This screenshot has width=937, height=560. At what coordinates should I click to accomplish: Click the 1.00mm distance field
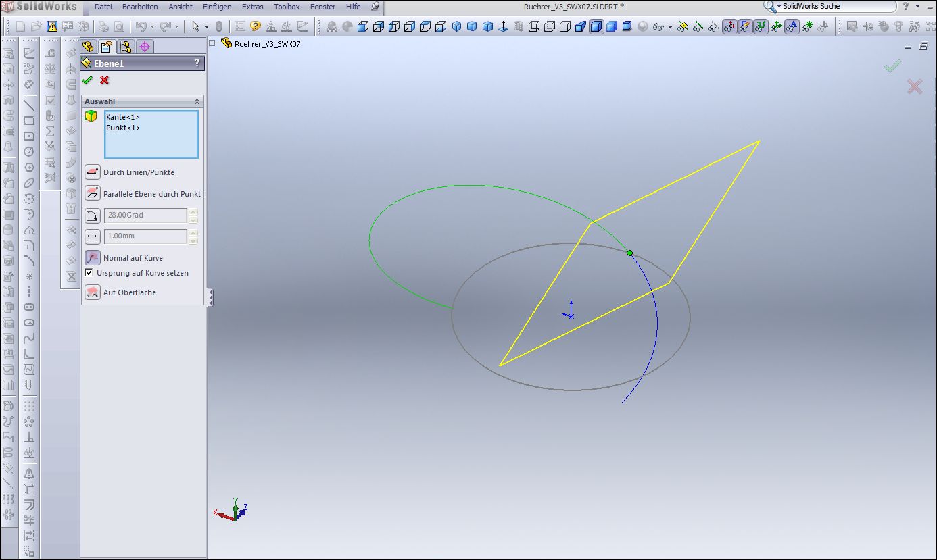(x=145, y=236)
